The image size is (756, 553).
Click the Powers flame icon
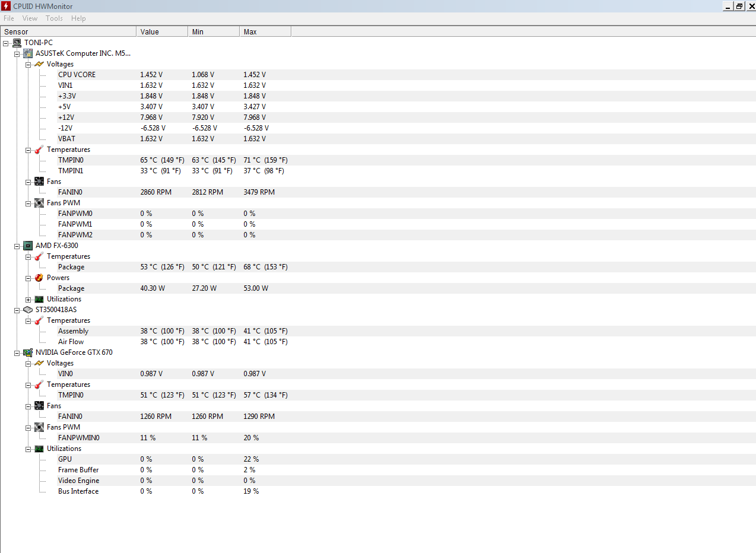pyautogui.click(x=39, y=278)
